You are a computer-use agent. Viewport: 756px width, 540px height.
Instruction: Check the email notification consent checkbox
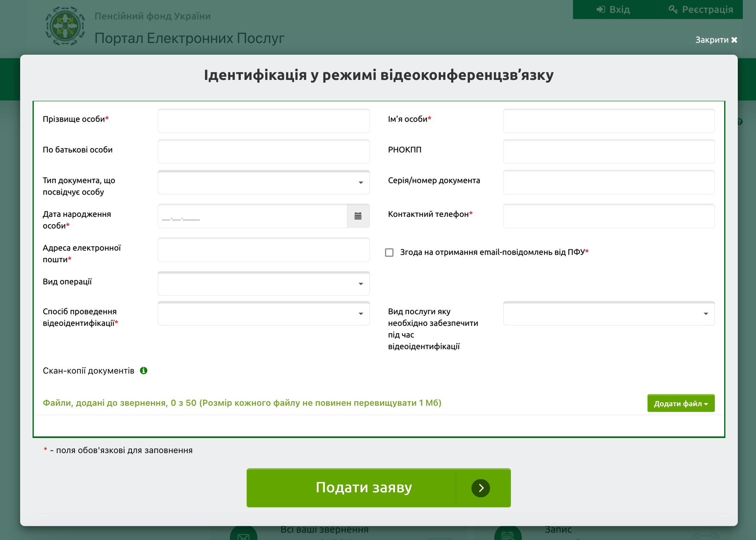click(x=389, y=253)
